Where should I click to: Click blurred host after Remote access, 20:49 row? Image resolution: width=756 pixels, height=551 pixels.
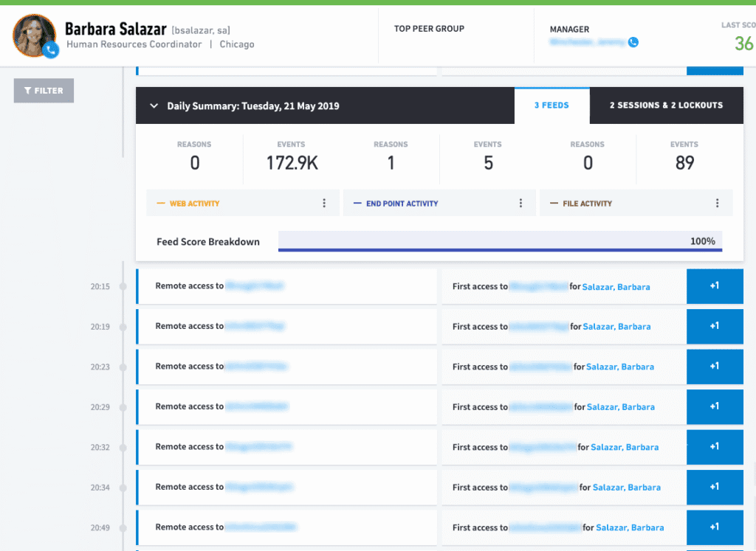tap(261, 527)
